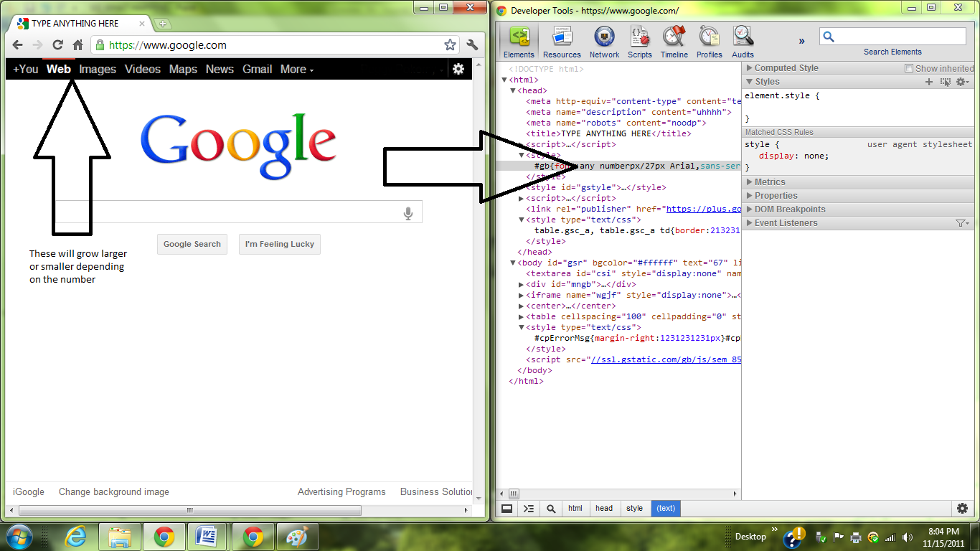Open Images in Google bar
Image resolution: width=980 pixels, height=551 pixels.
98,70
